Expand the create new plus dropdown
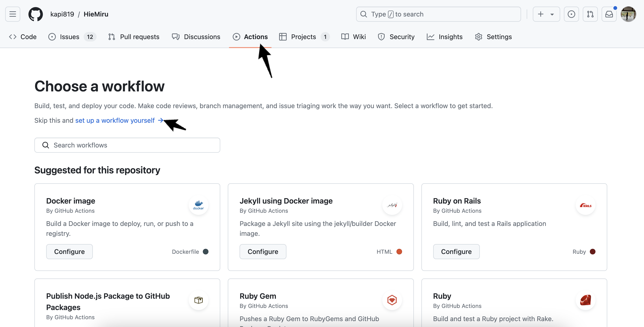Screen dimensions: 644x327 click(546, 14)
